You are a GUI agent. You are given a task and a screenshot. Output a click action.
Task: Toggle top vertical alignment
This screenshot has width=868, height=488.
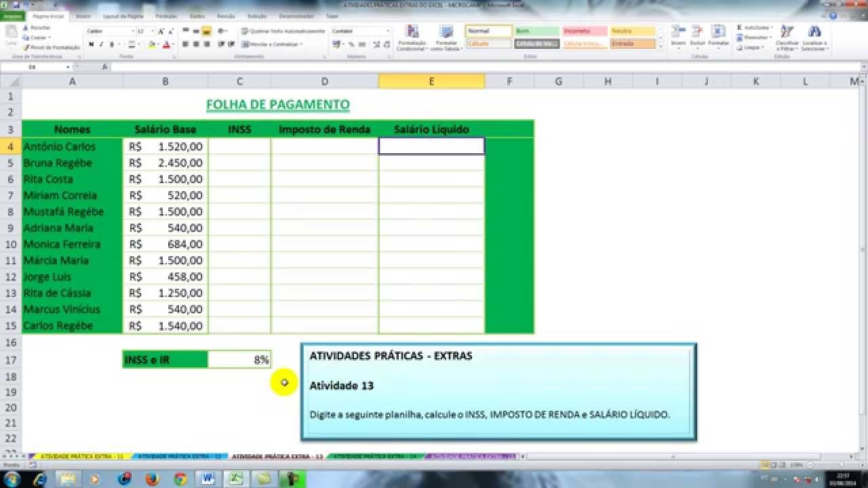point(186,31)
